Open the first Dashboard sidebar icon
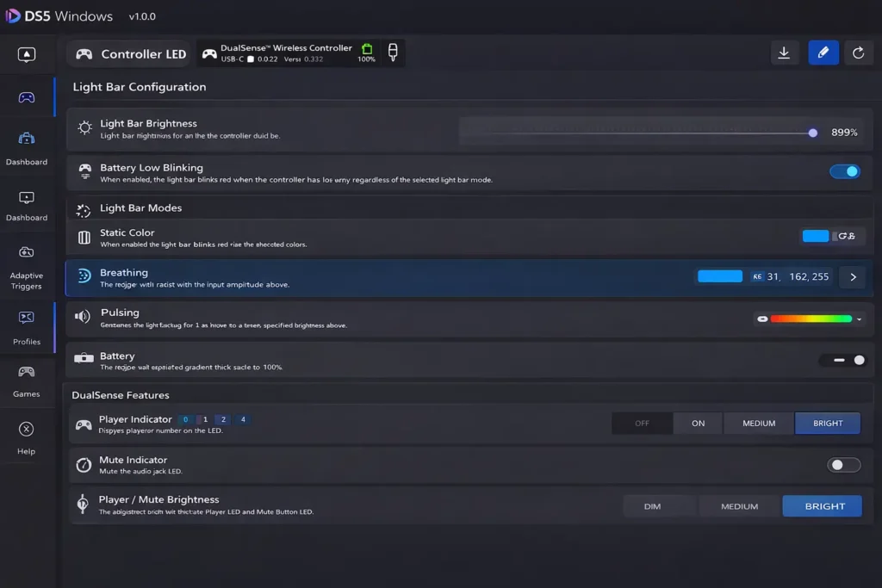The image size is (882, 588). tap(27, 143)
